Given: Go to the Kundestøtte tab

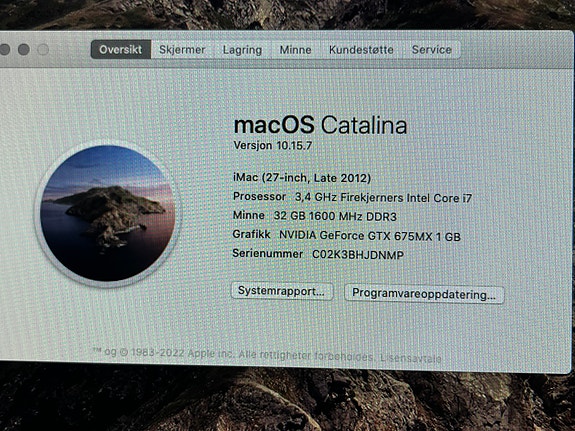Looking at the screenshot, I should coord(361,50).
